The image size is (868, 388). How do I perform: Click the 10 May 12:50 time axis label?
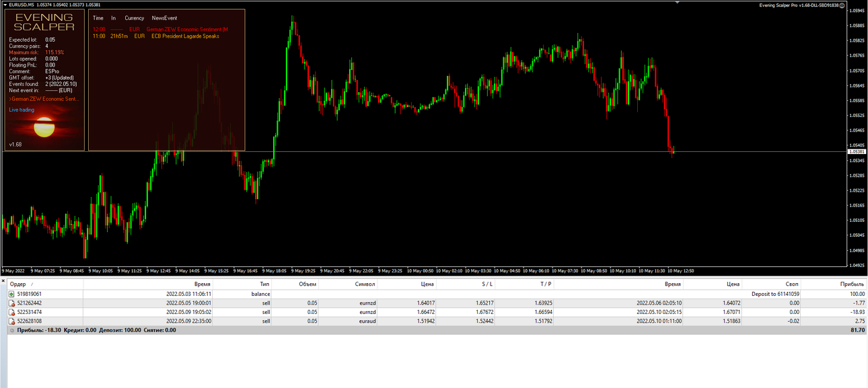[680, 270]
